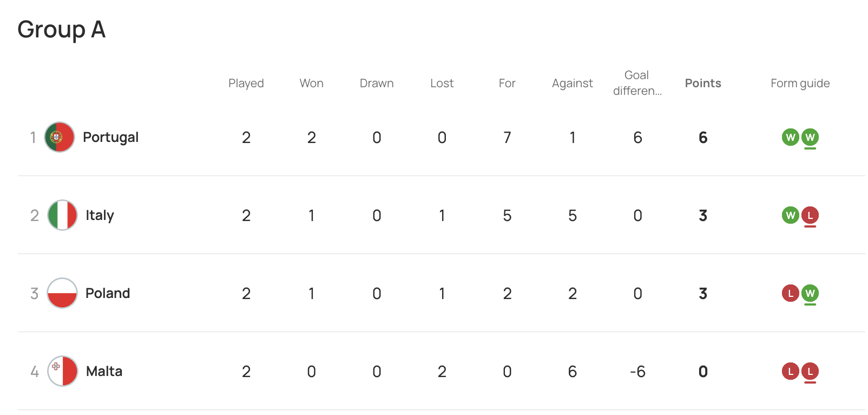
Task: Open the Poland team link
Action: 108,293
